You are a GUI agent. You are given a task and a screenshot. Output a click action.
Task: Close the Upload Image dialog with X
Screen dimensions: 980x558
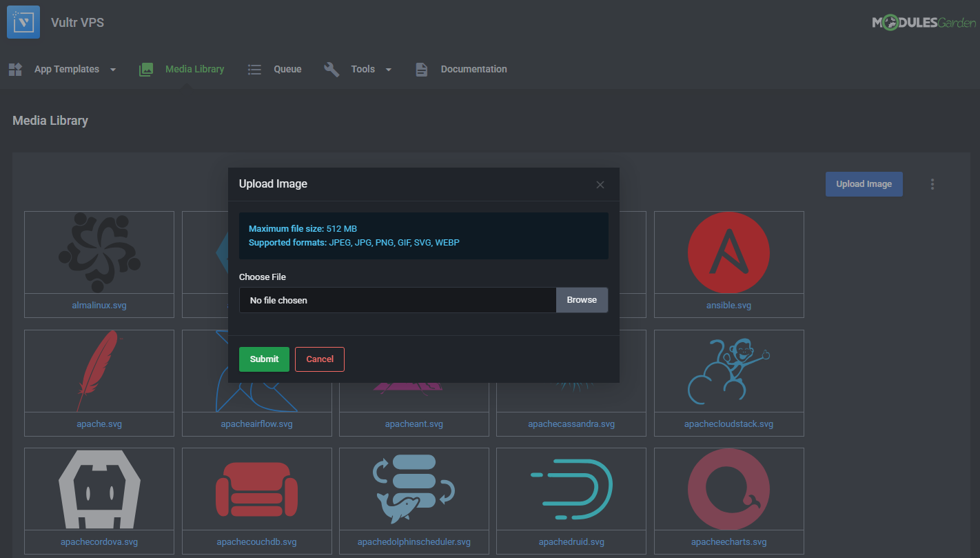[x=600, y=185]
